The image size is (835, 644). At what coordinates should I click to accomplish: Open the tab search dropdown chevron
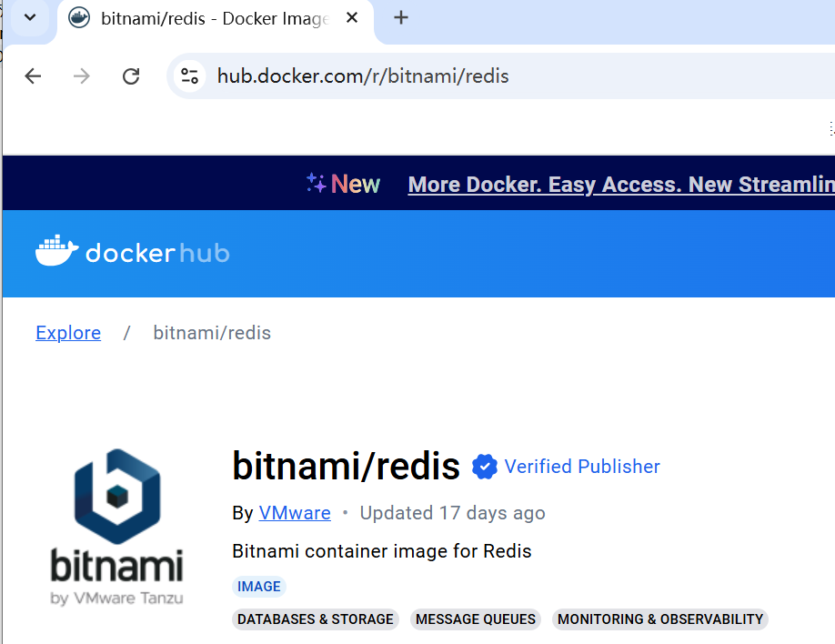pyautogui.click(x=30, y=17)
